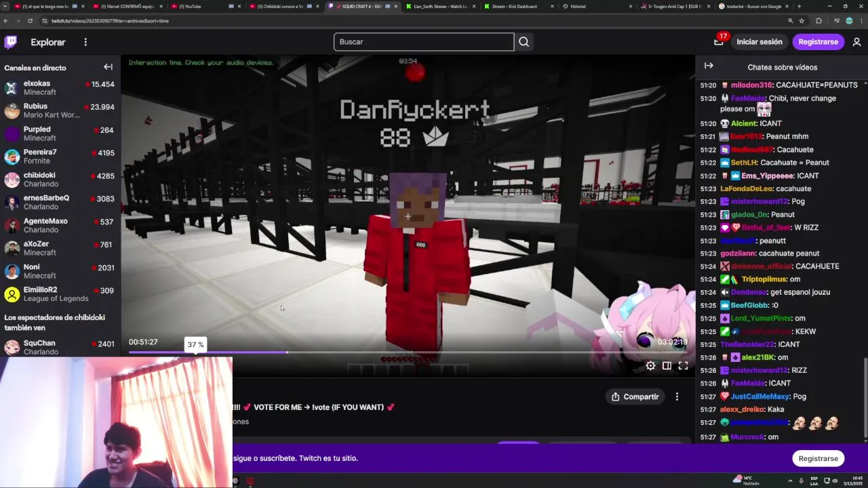Screen dimensions: 868x488
Task: Select the aXoZer channel row
Action: [60, 248]
